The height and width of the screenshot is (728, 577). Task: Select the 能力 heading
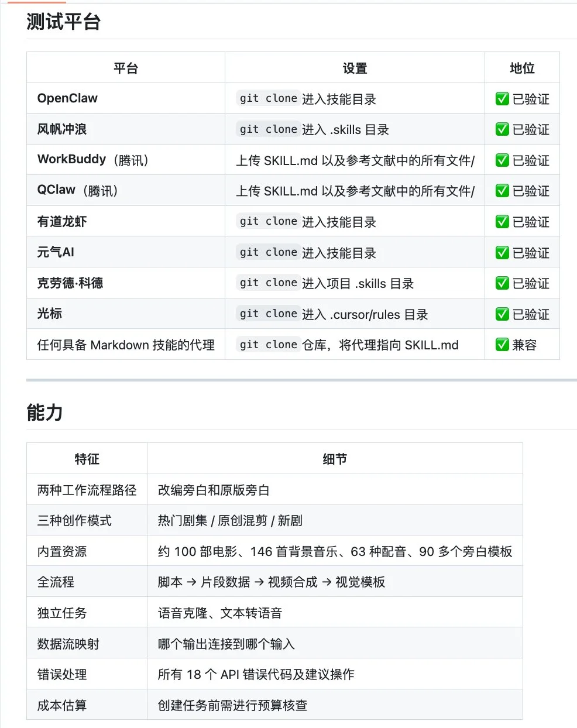click(x=44, y=413)
